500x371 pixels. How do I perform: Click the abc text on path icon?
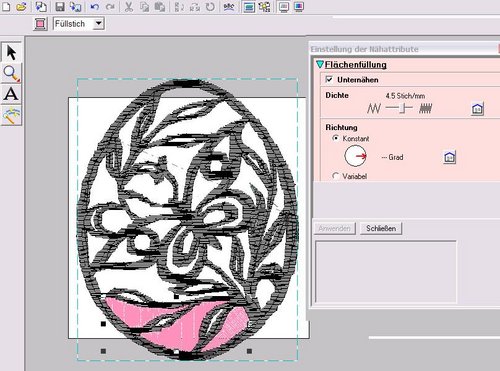(229, 7)
